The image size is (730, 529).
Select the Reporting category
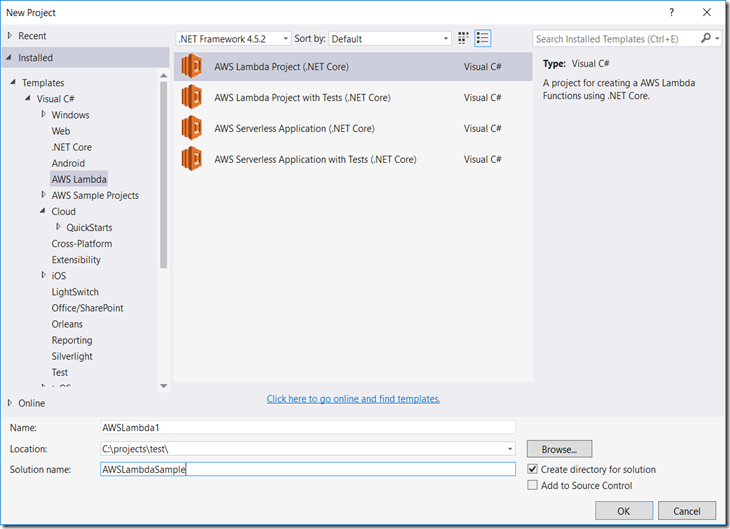coord(72,340)
